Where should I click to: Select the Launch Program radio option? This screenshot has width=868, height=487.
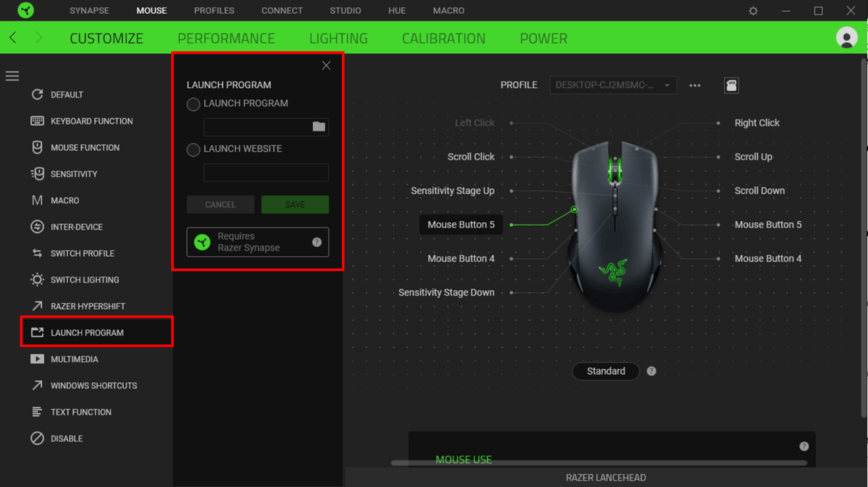pyautogui.click(x=193, y=104)
